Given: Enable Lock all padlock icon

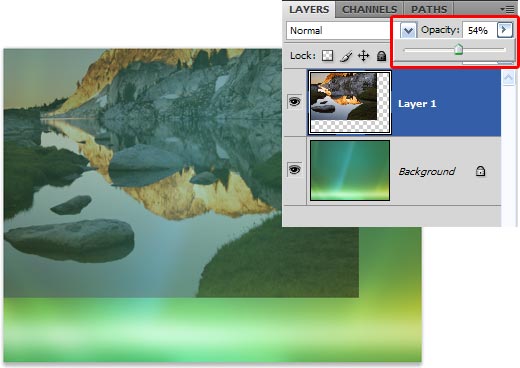Looking at the screenshot, I should (x=381, y=56).
